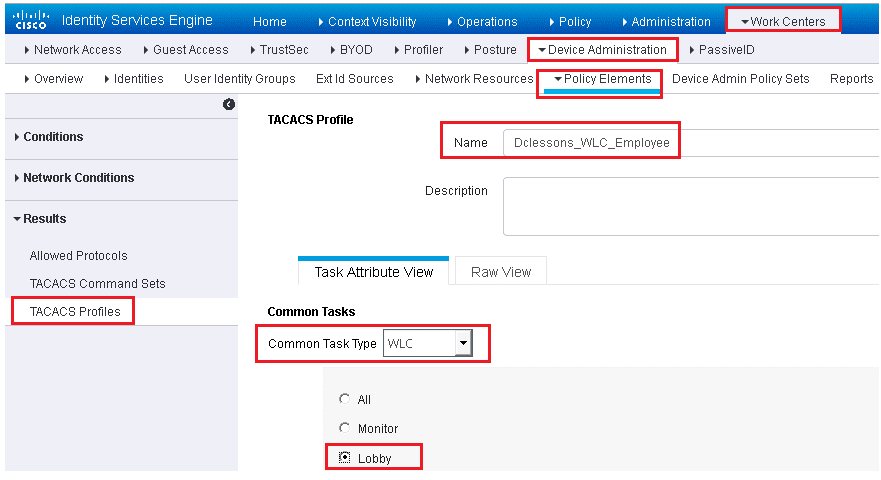Screen dimensions: 881x480
Task: Open Context Visibility menu
Action: pyautogui.click(x=367, y=21)
